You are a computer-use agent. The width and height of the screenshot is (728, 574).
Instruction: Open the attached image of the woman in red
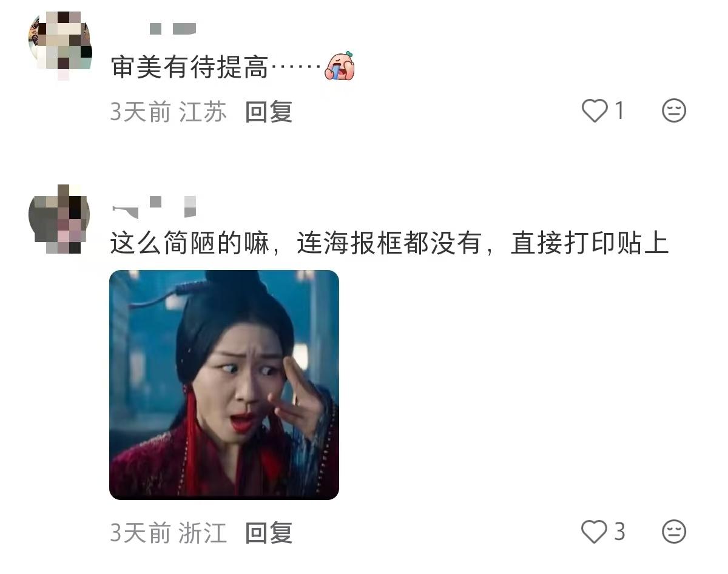224,385
